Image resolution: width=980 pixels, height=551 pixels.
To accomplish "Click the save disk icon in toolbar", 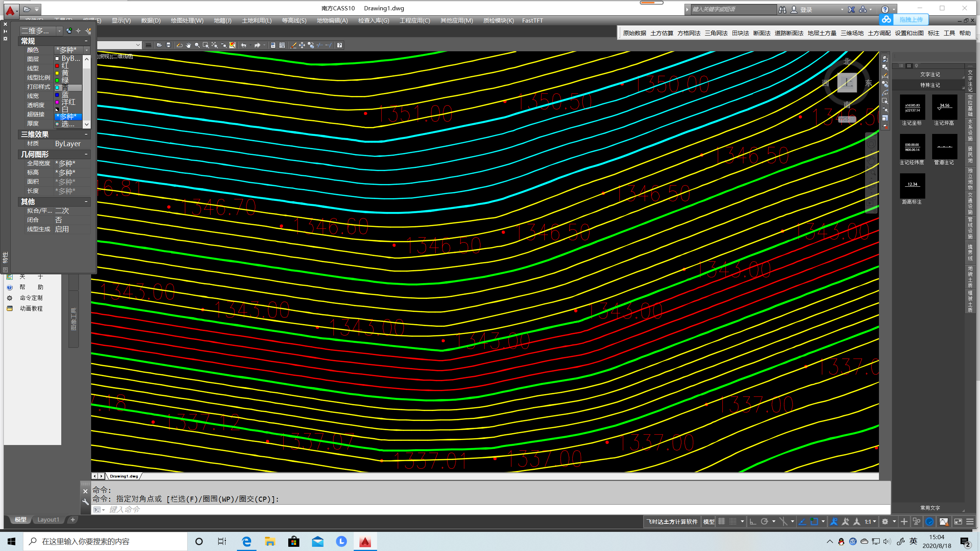I will pos(168,45).
